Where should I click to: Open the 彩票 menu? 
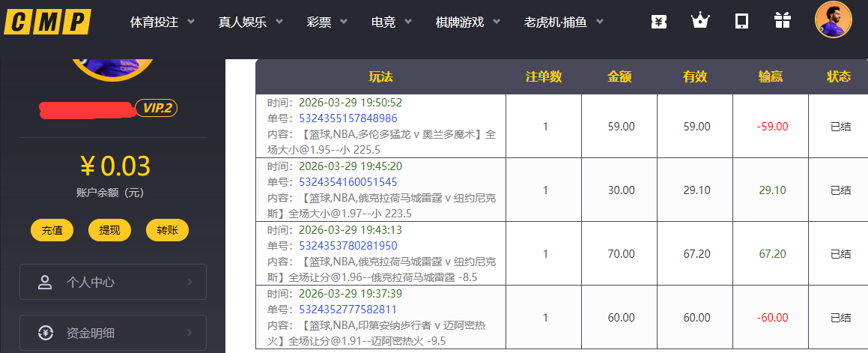[x=319, y=22]
